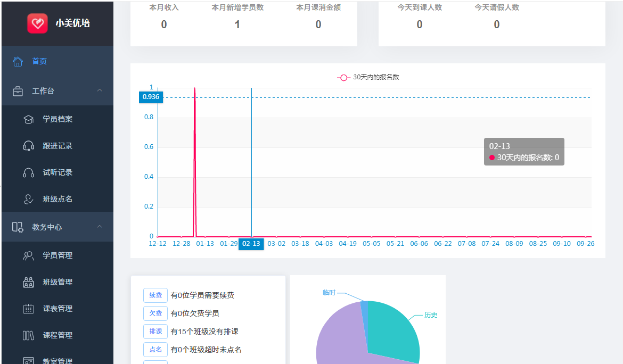The image size is (623, 364).
Task: Click the home icon beside 首页
Action: 18,62
